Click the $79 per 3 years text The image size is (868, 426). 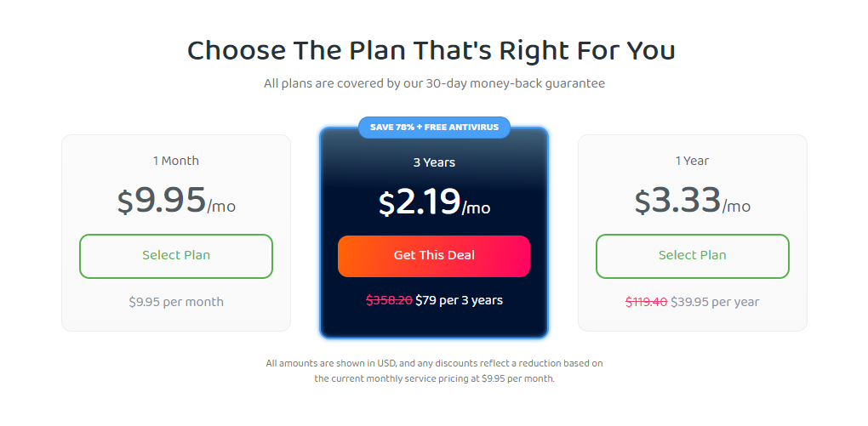click(459, 300)
